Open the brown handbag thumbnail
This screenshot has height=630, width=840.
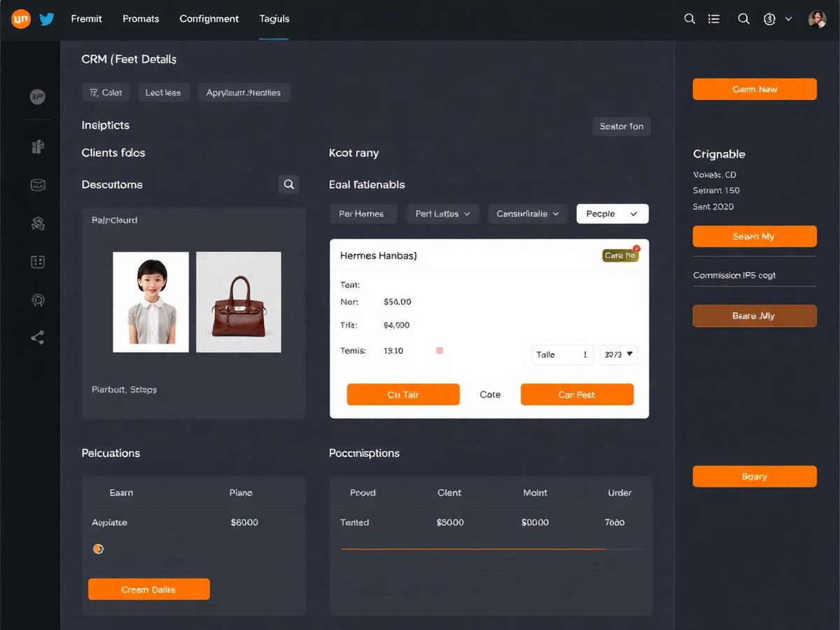click(239, 302)
